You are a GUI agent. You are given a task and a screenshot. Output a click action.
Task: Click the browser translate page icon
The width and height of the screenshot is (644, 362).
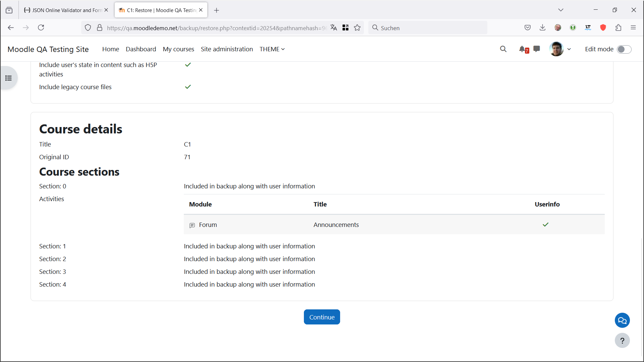pos(333,28)
